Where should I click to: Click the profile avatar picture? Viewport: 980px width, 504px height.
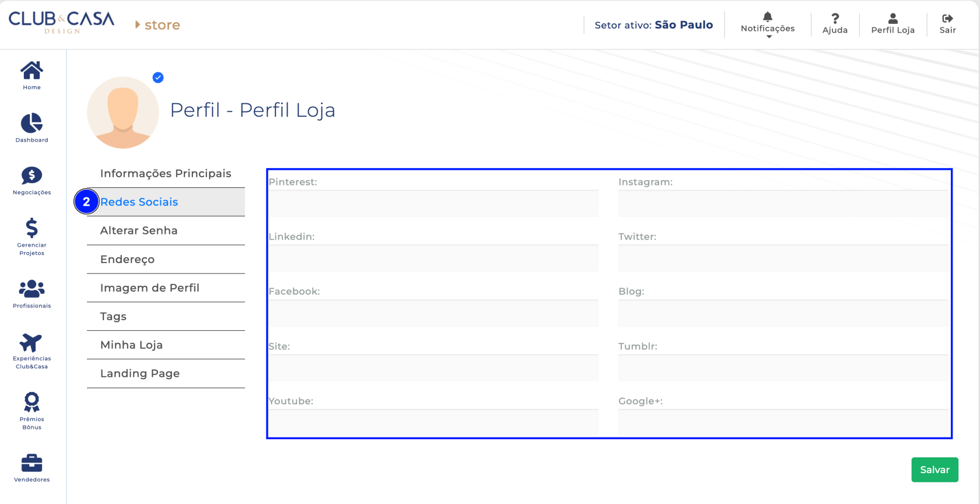click(123, 113)
